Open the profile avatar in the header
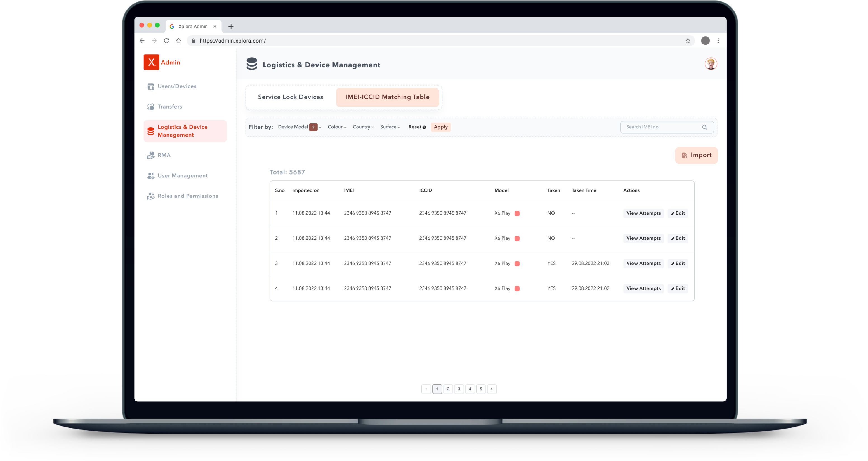Image resolution: width=868 pixels, height=461 pixels. tap(711, 64)
